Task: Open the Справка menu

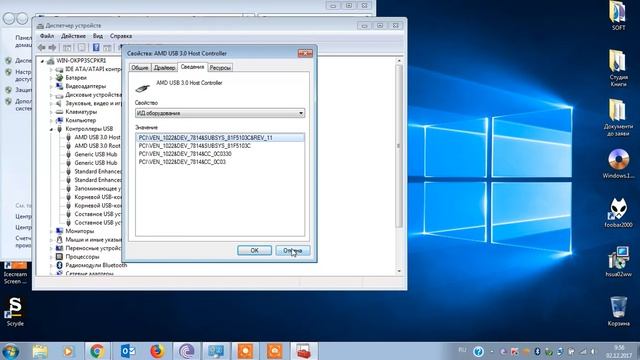Action: tap(121, 36)
